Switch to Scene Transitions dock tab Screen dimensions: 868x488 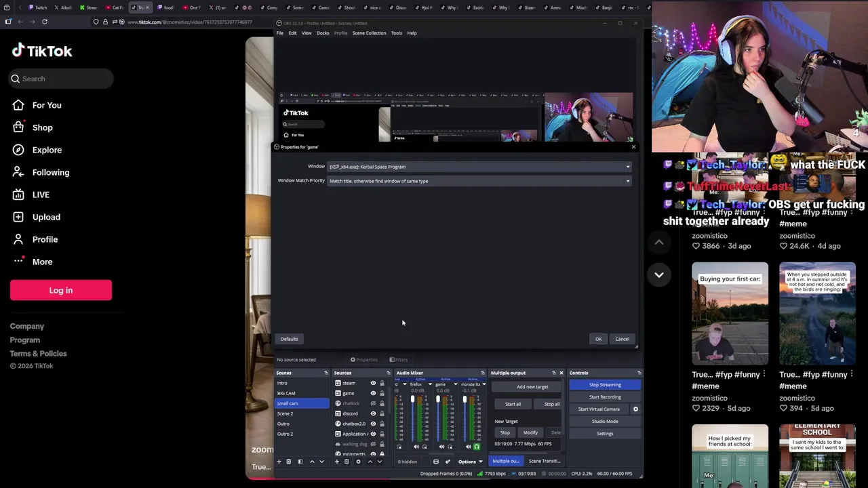(x=545, y=462)
